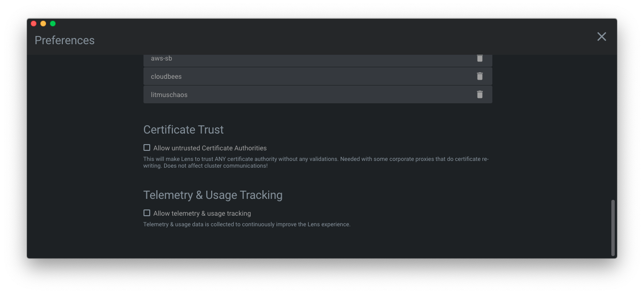Select the litmuschaos repository row
644x294 pixels.
288,94
